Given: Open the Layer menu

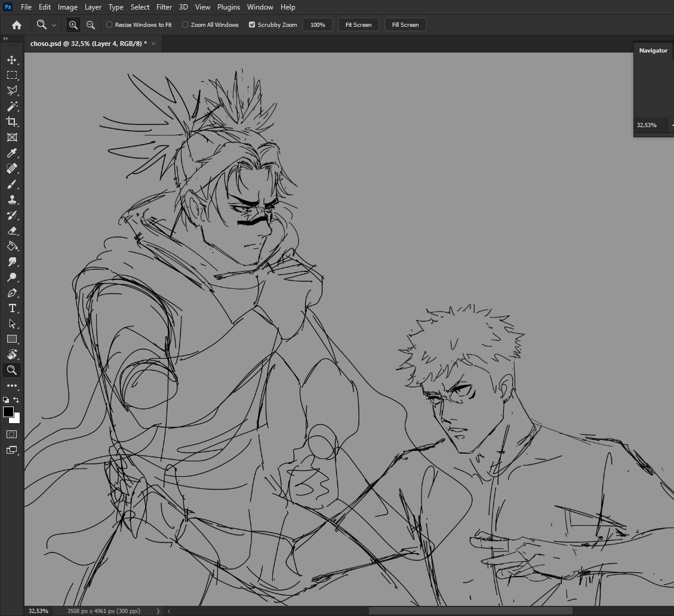Looking at the screenshot, I should [93, 7].
